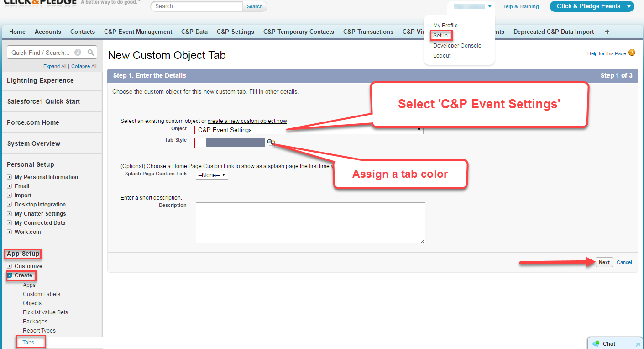Select the Contacts tab
This screenshot has width=644, height=349.
coord(83,32)
